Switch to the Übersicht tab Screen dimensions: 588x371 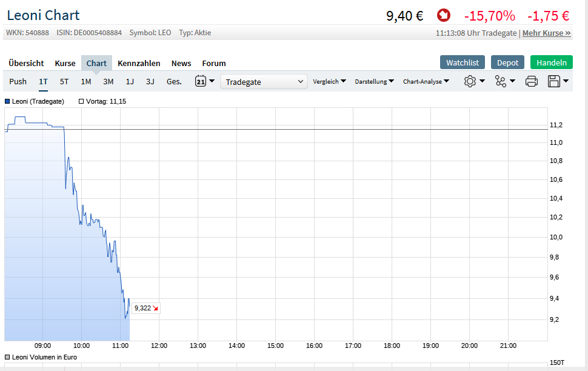pos(26,63)
